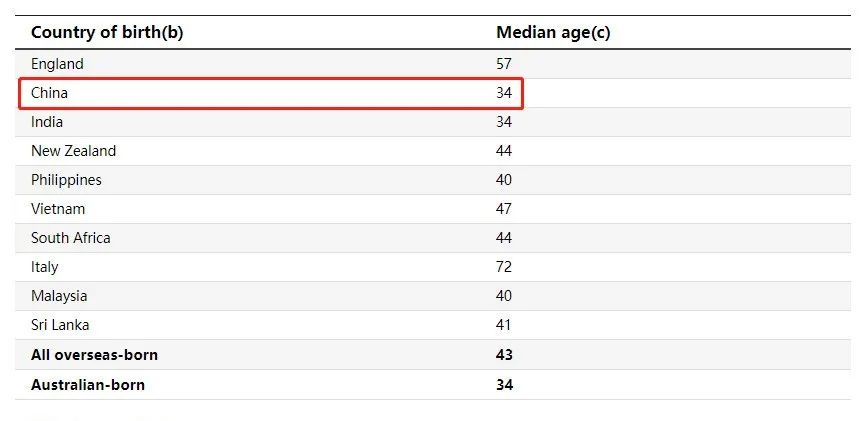
Task: Select the Sri Lanka row label
Action: [60, 325]
